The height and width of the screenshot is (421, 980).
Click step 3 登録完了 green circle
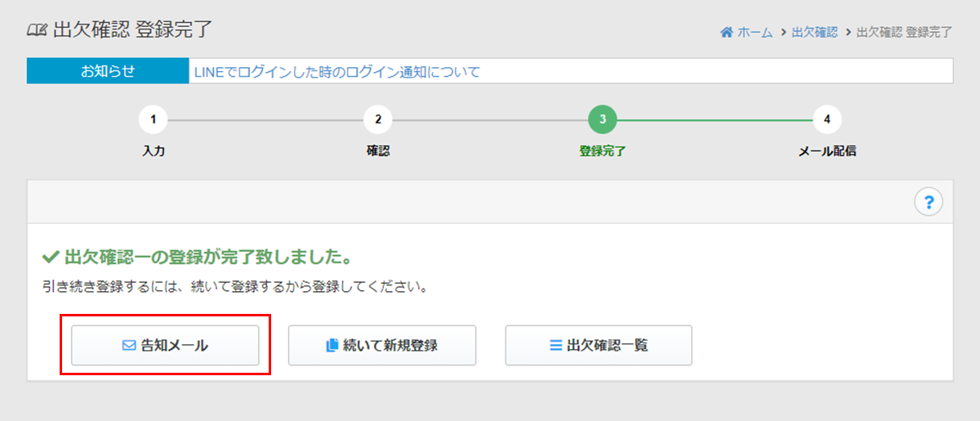602,119
